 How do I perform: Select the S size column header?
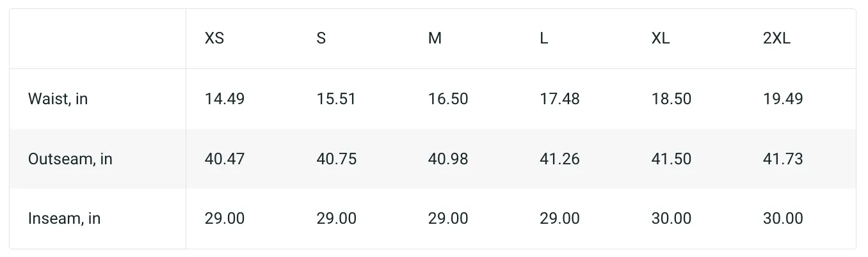tap(321, 38)
